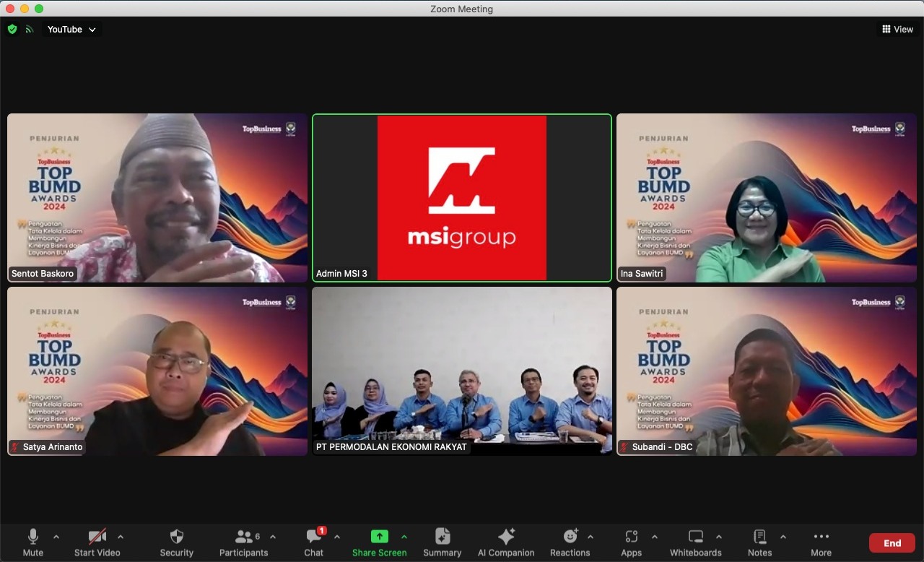This screenshot has width=924, height=562.
Task: Select the PT Permodalan Ekonomi Rakyat video tile
Action: click(x=462, y=371)
